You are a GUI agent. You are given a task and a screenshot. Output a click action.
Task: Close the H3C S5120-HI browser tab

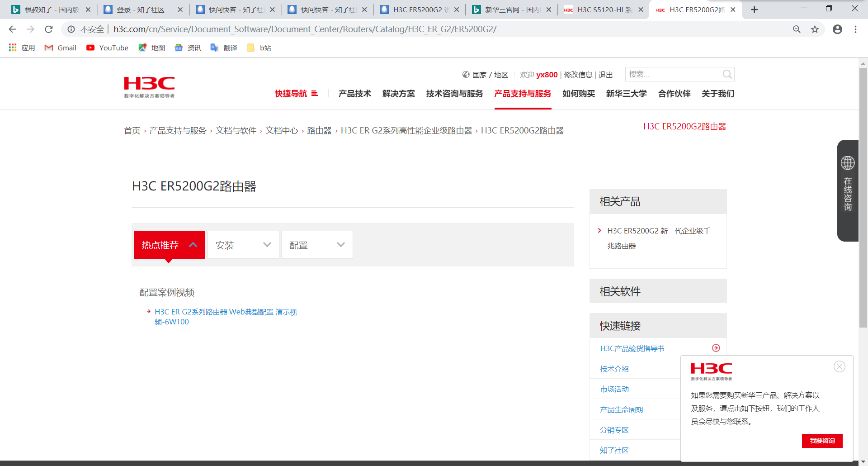(x=641, y=10)
